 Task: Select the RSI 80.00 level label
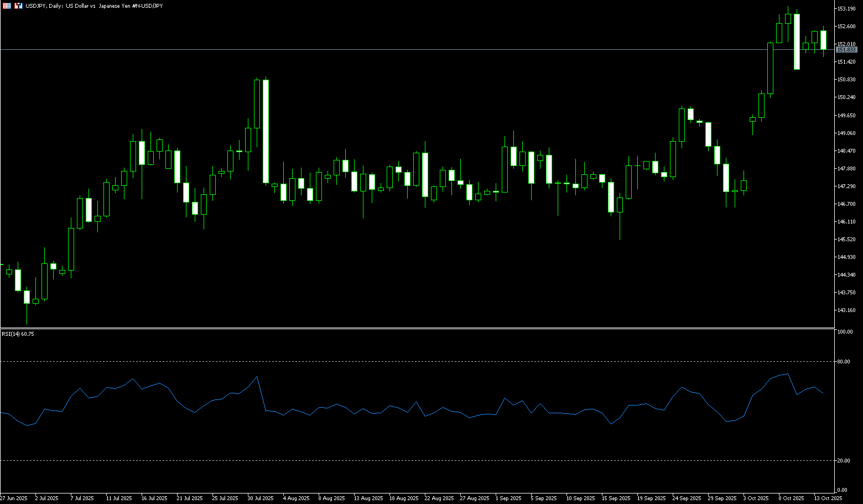tap(844, 362)
